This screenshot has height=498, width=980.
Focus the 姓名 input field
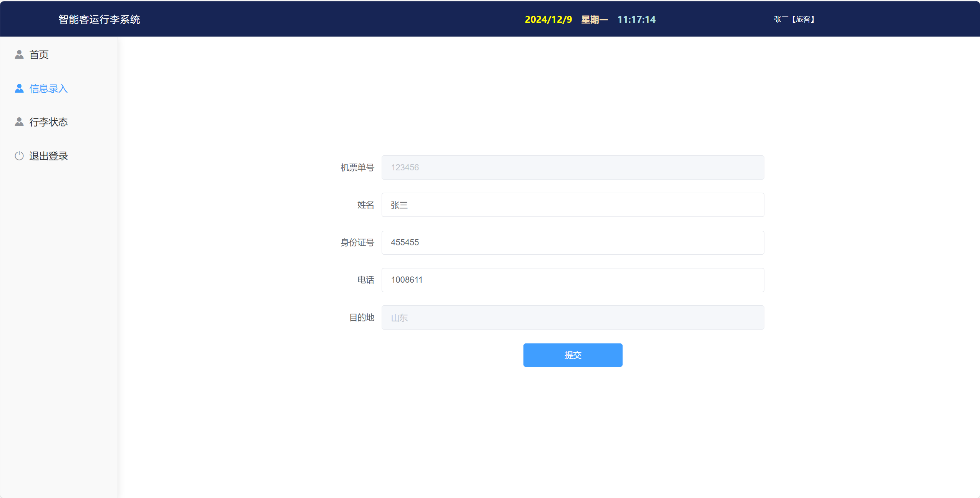[x=572, y=205]
